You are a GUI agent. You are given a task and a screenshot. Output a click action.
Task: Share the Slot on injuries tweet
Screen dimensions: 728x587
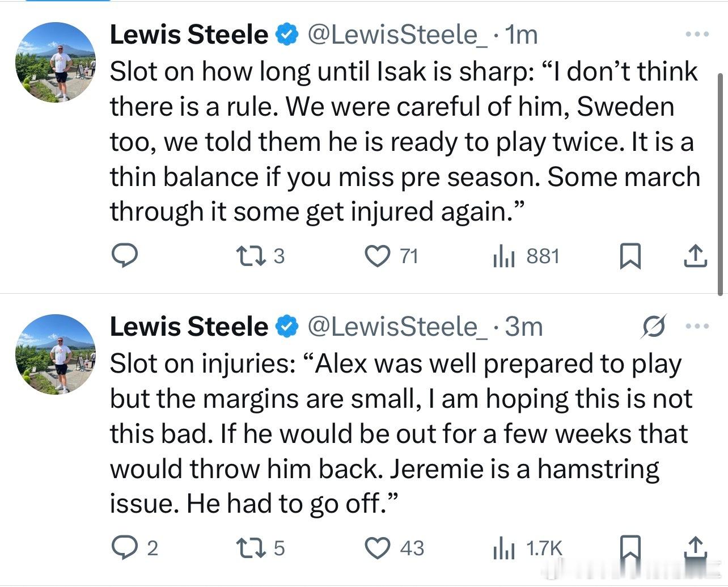(695, 548)
